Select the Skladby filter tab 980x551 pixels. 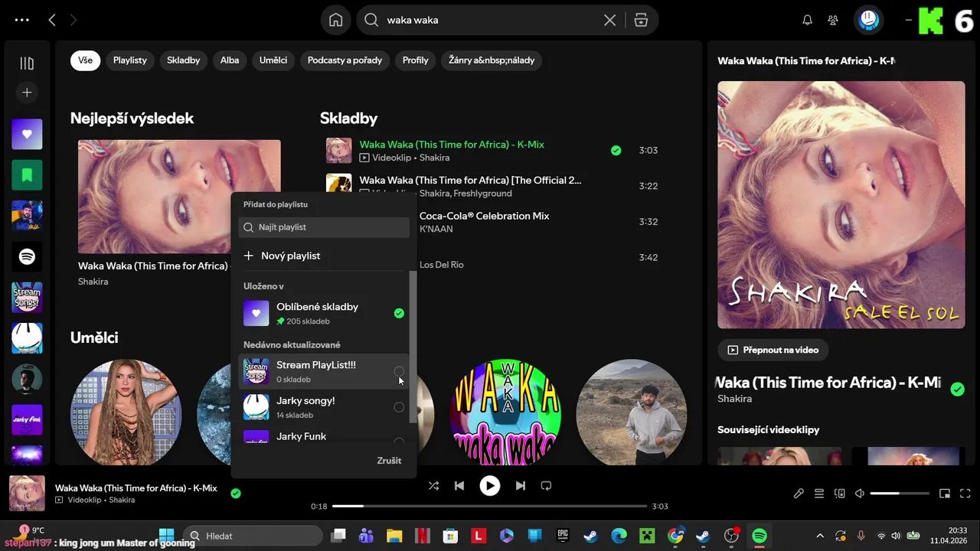coord(184,60)
